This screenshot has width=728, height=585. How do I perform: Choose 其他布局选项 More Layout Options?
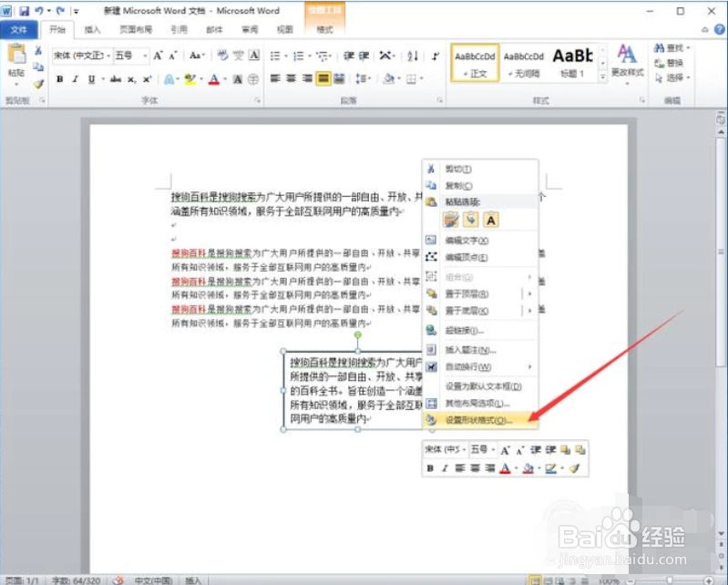(x=480, y=403)
